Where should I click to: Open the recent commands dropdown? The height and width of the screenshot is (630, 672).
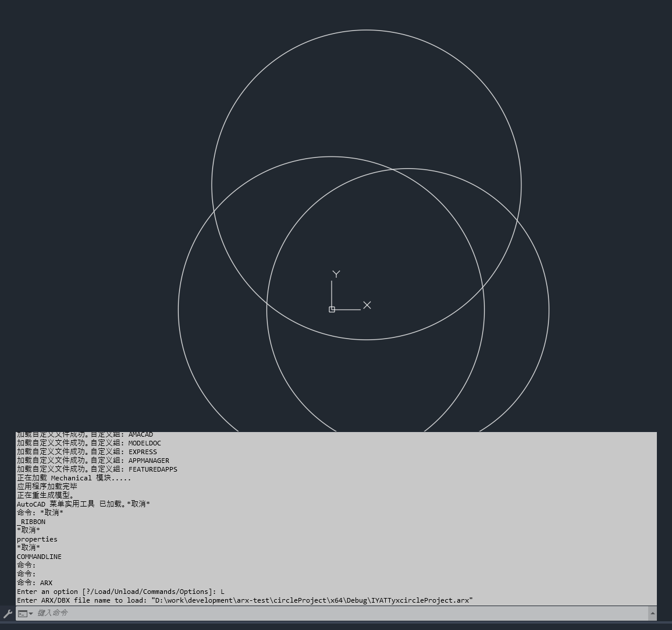[x=25, y=613]
